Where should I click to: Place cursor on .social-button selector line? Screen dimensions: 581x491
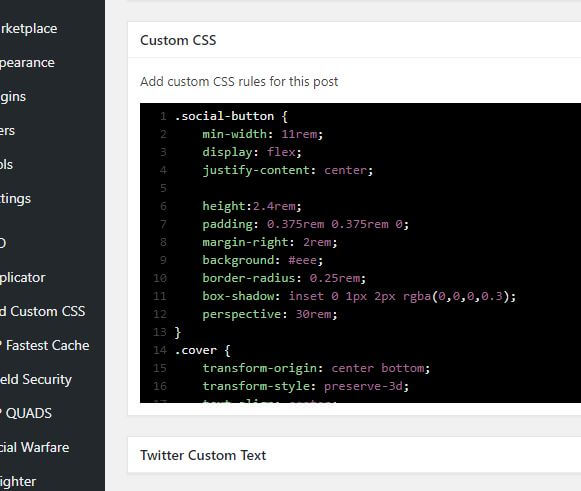(231, 116)
